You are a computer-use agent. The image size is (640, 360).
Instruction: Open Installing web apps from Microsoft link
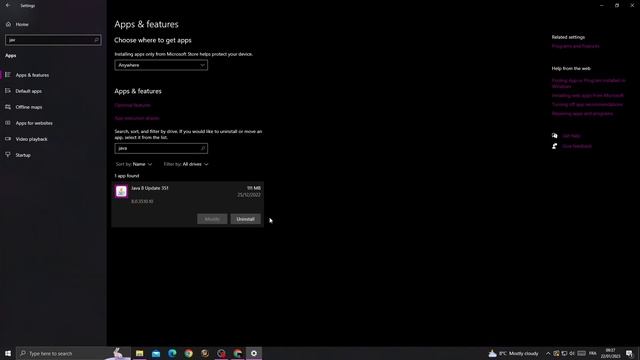click(x=588, y=96)
